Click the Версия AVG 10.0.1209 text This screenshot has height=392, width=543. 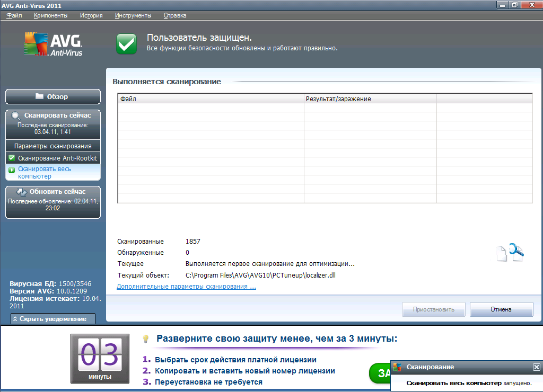coord(48,291)
